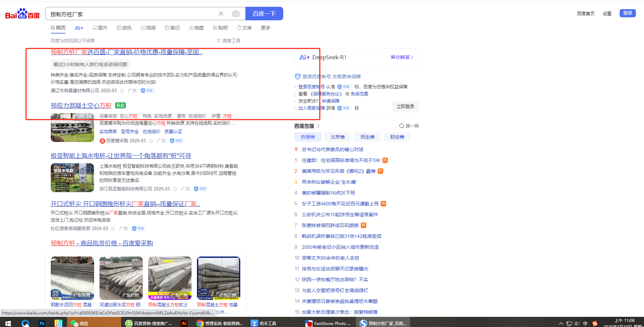Open the AI+ search tab
This screenshot has height=327, width=644.
(x=79, y=28)
